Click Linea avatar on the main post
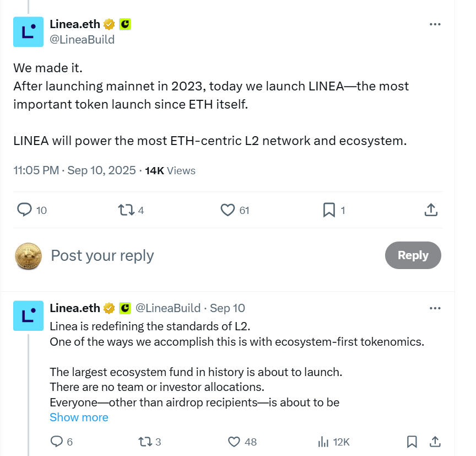The height and width of the screenshot is (456, 476). (28, 31)
